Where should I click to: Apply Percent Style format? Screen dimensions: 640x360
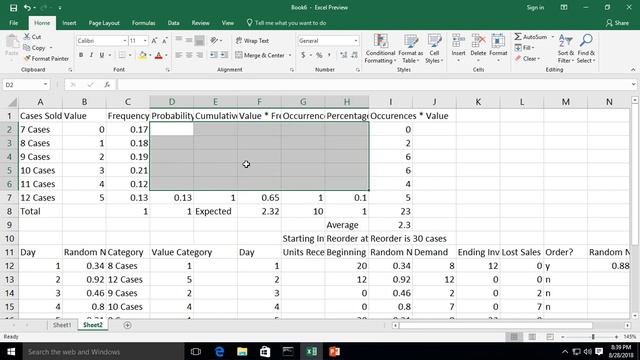[319, 55]
